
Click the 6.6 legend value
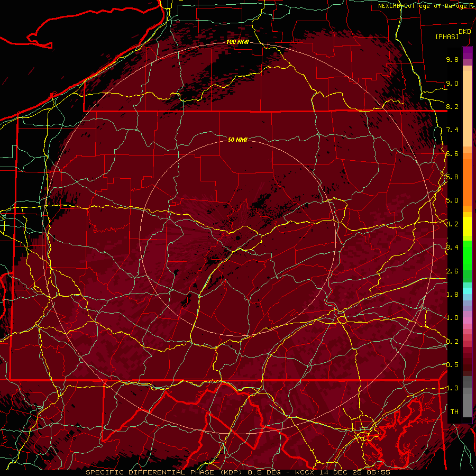tap(452, 153)
